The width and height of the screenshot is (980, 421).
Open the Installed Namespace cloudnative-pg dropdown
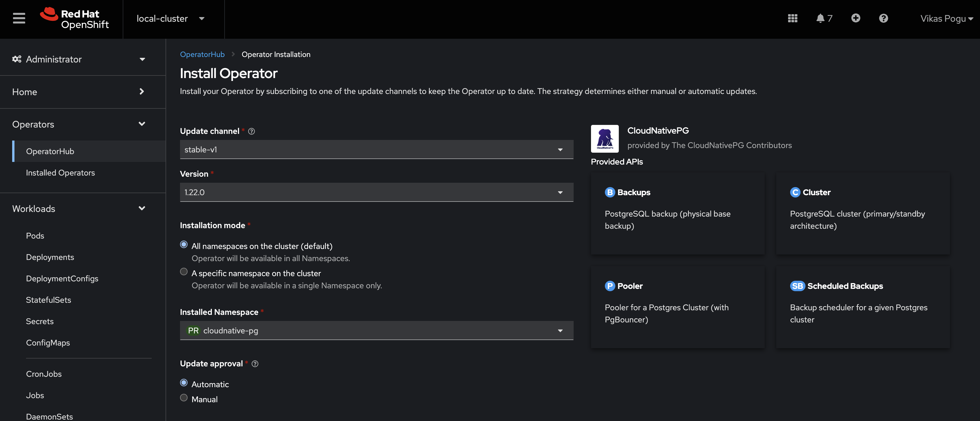click(376, 330)
